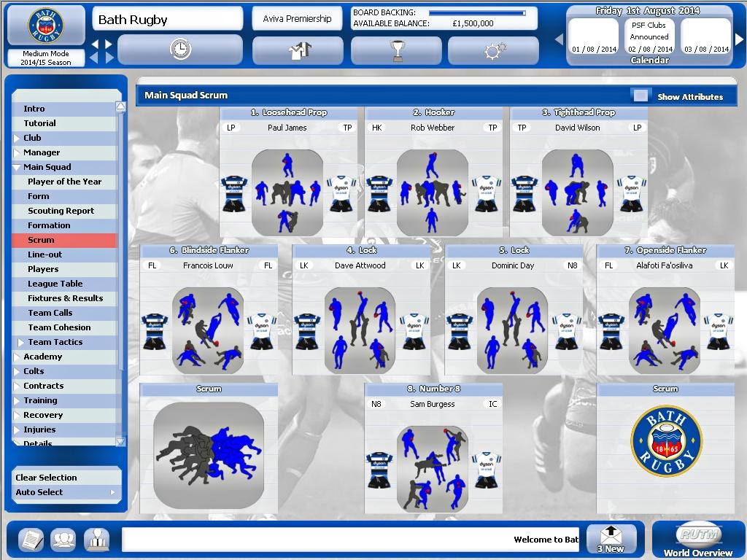Viewport: 747px width, 560px height.
Task: Open the Calendar label
Action: [x=649, y=61]
